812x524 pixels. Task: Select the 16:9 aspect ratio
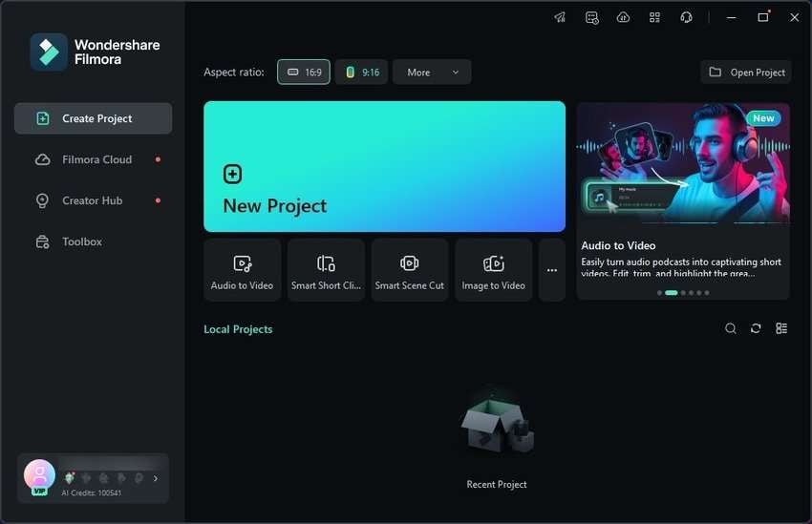coord(304,72)
